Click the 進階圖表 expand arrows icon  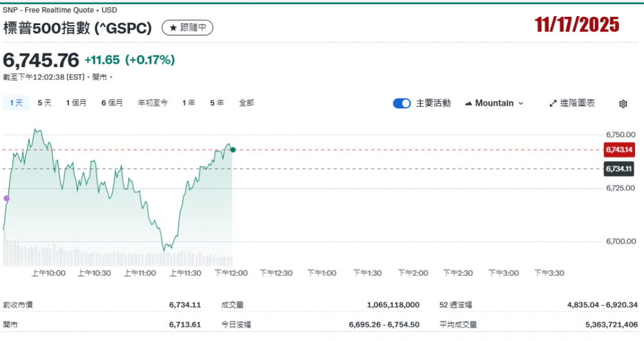pyautogui.click(x=553, y=103)
